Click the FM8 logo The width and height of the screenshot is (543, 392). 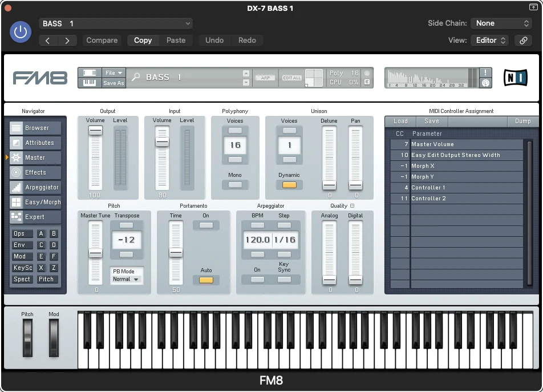pos(40,78)
